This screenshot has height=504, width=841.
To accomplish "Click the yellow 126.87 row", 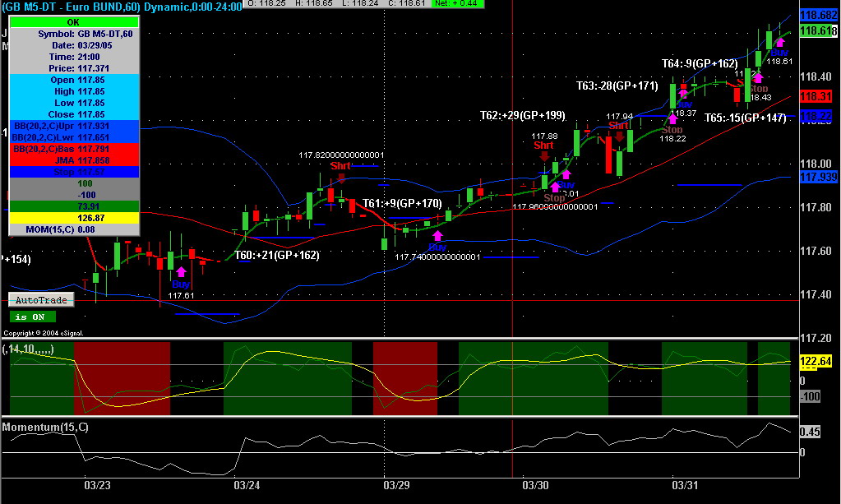I will (x=74, y=218).
